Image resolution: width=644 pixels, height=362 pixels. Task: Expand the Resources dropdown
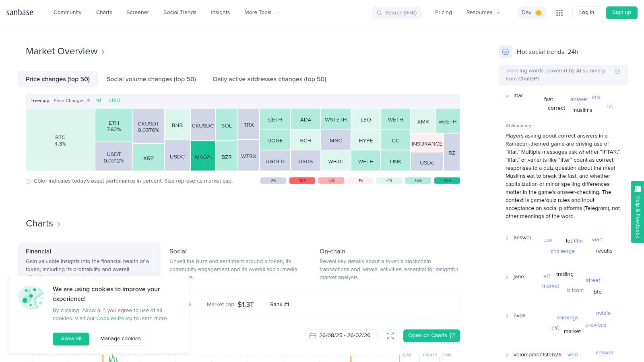[x=483, y=12]
